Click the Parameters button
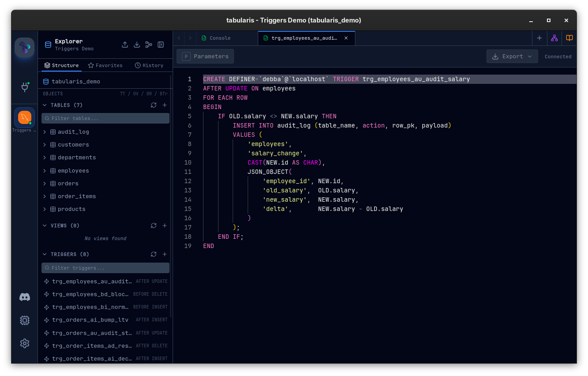Screen dimensions: 588x376 (205, 56)
